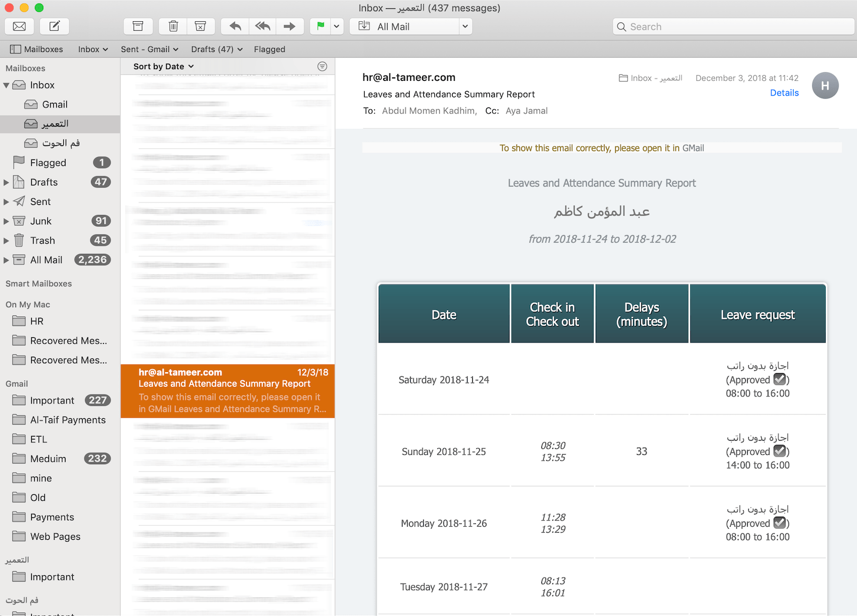The width and height of the screenshot is (857, 616).
Task: Click the On My Mac section header
Action: point(28,304)
